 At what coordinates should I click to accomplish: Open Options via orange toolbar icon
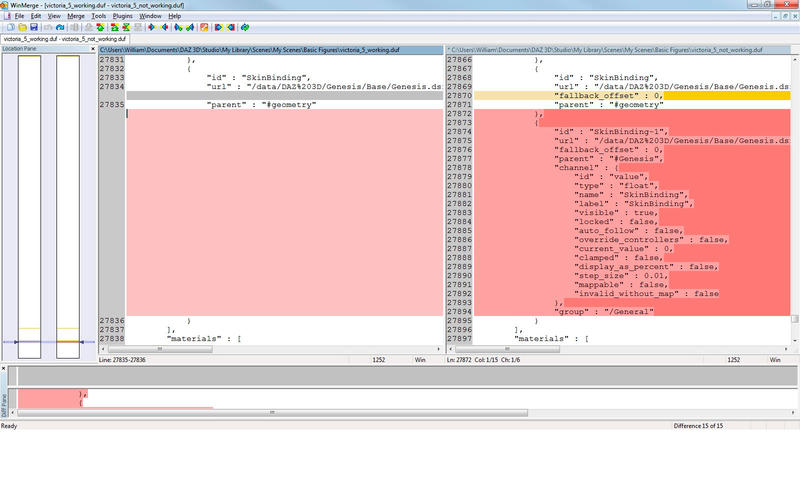point(204,27)
